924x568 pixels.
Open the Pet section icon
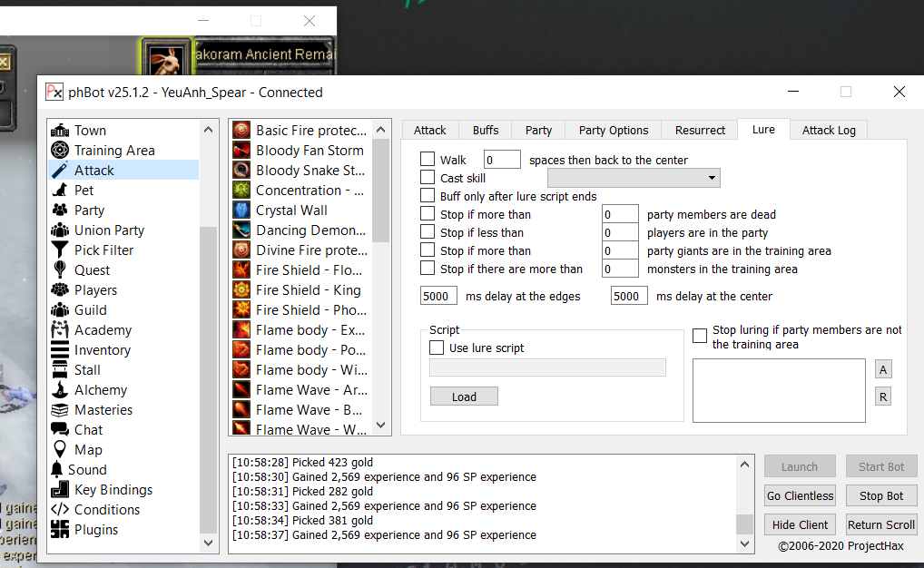(x=60, y=191)
